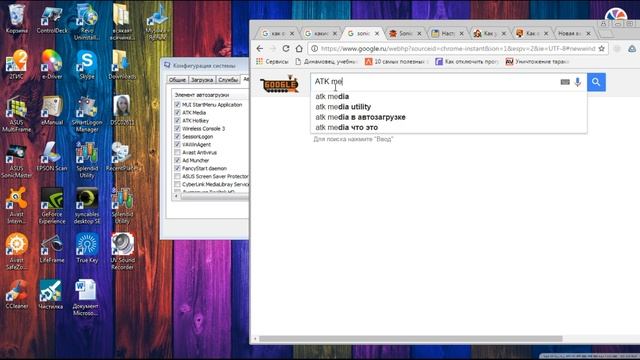Open the '10 самых полезных' bookmark
Screen dimensions: 640x360
point(395,62)
